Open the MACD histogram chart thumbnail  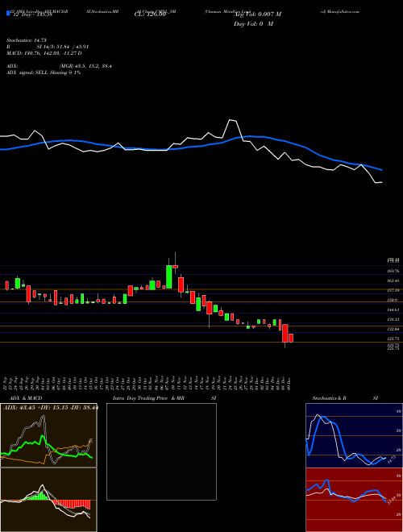48,500
